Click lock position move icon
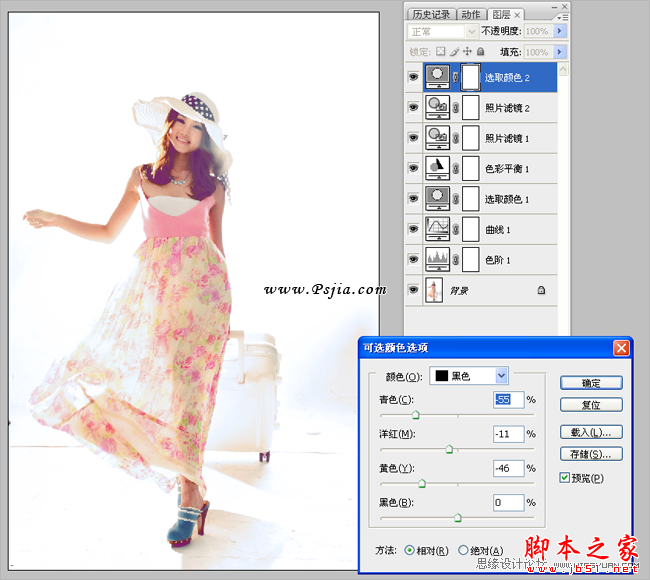Image resolution: width=650 pixels, height=580 pixels. coord(467,51)
